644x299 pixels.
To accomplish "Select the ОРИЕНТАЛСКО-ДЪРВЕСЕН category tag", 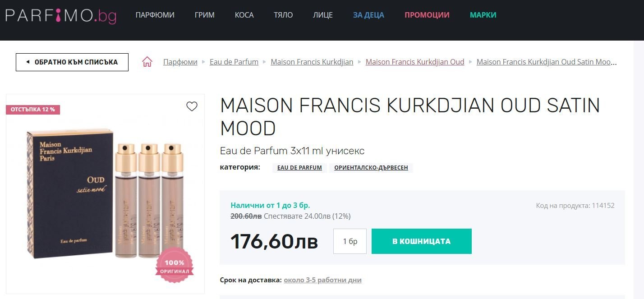I will click(371, 168).
